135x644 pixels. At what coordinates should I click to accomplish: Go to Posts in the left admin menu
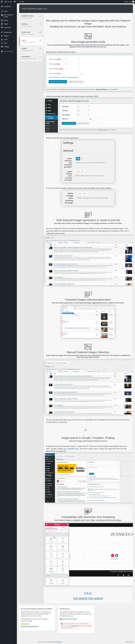(x=8, y=11)
